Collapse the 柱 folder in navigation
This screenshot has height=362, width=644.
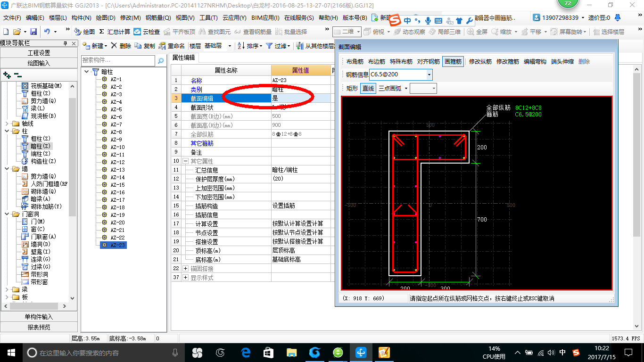(7, 131)
